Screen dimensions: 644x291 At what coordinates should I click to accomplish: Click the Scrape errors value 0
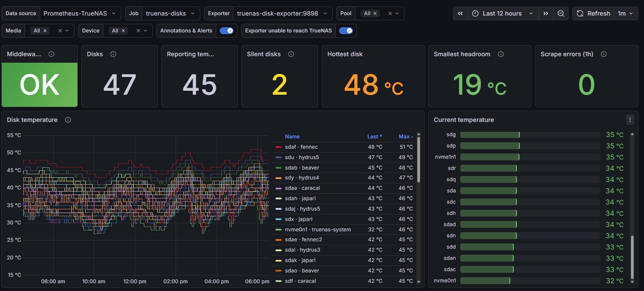point(586,85)
